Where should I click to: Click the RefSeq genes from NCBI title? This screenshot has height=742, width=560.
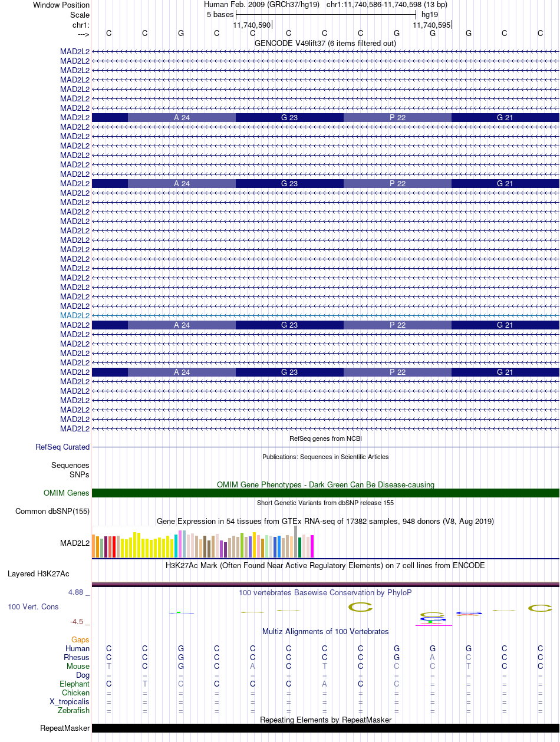tap(325, 438)
